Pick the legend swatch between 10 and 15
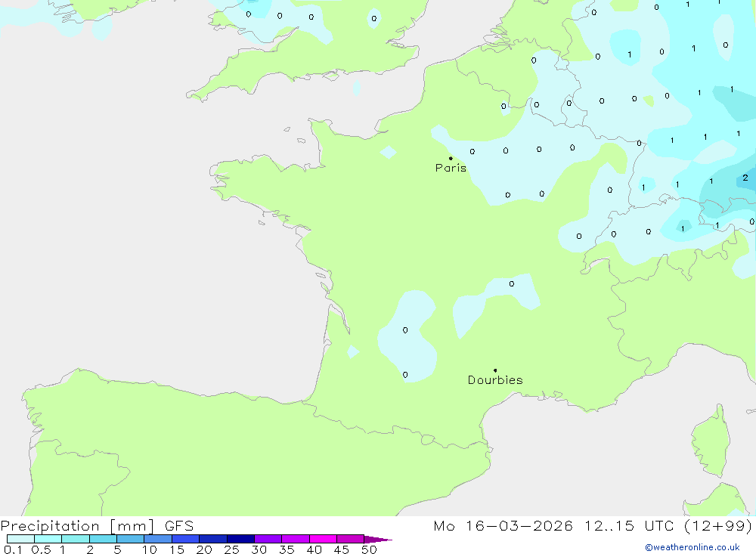The height and width of the screenshot is (554, 756). click(x=158, y=539)
